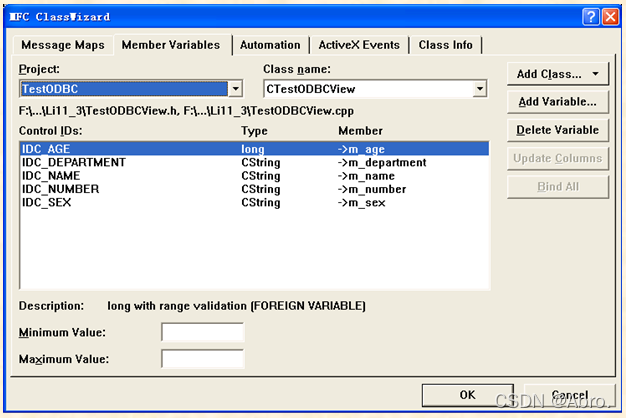Open the Automation tab
Screen dimensions: 626x418
point(270,45)
